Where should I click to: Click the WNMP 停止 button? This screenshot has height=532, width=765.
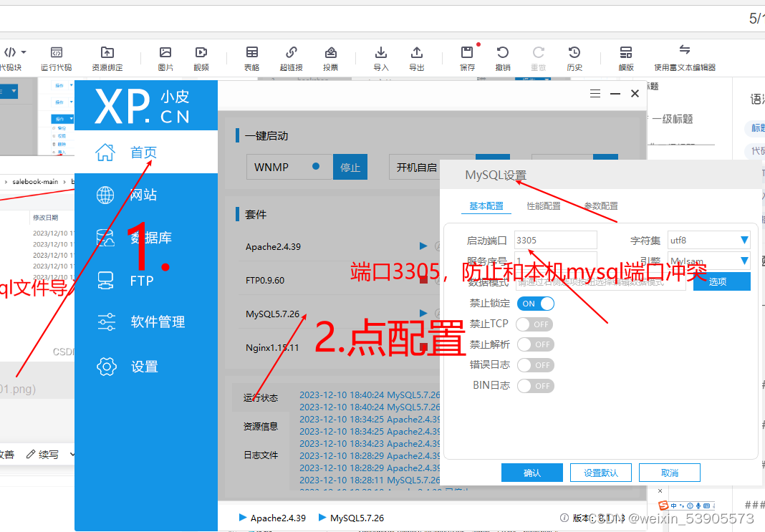coord(350,167)
